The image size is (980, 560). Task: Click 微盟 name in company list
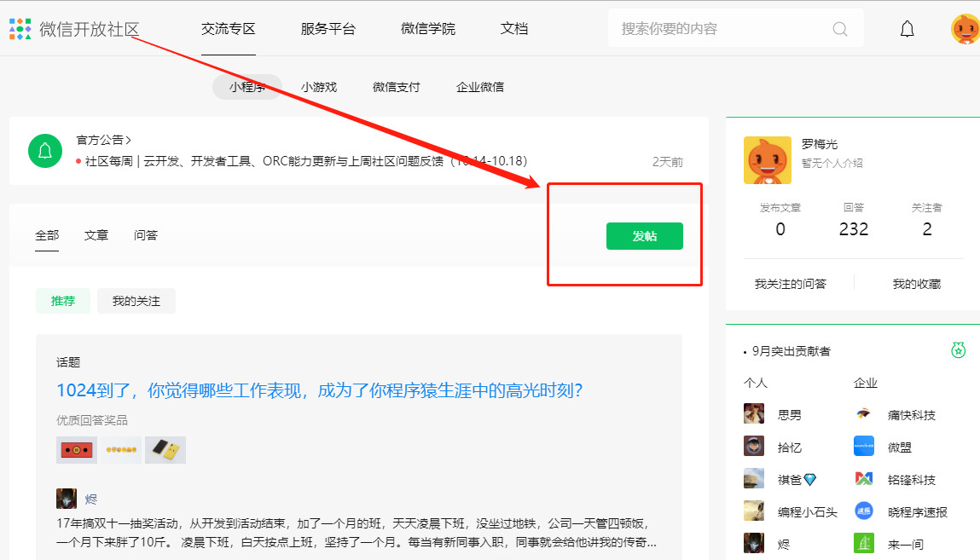900,447
